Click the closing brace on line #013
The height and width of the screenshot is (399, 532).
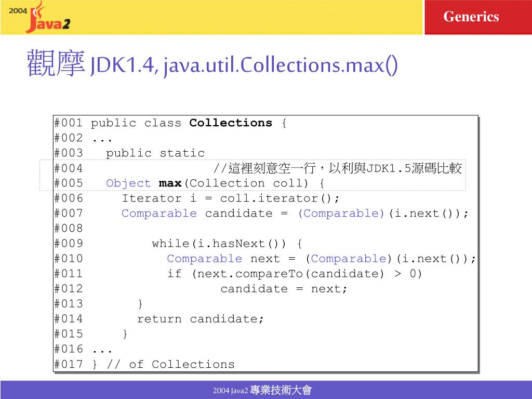pos(140,303)
